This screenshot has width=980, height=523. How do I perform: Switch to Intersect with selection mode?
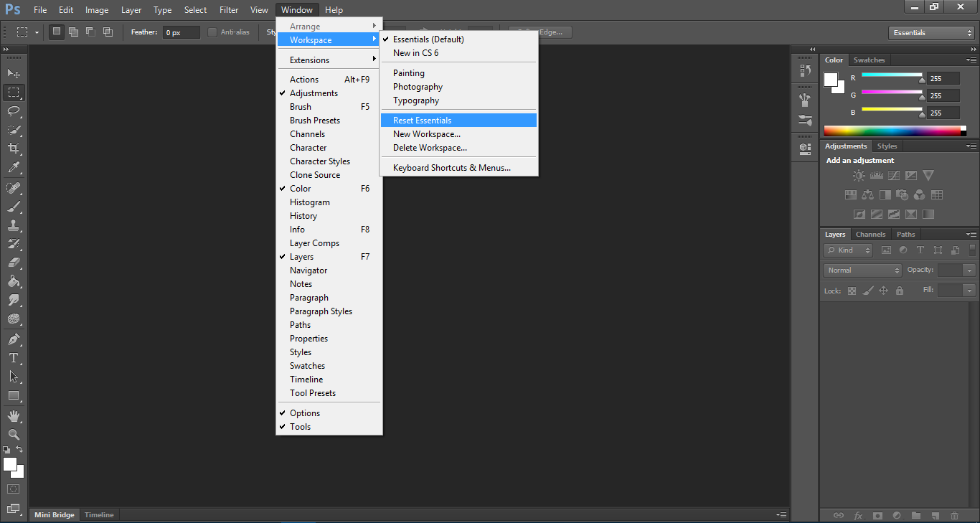(108, 32)
